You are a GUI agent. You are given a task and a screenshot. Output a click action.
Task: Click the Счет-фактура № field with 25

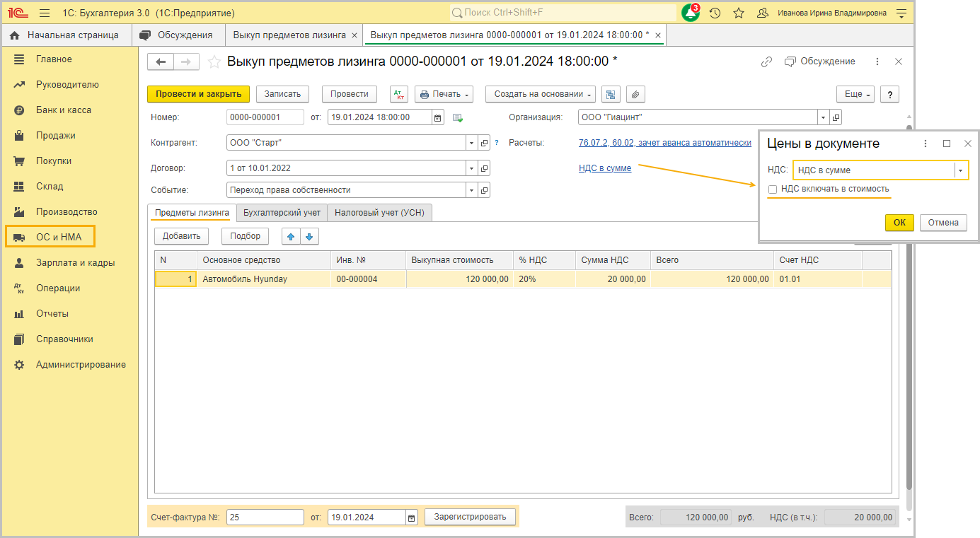pyautogui.click(x=265, y=517)
